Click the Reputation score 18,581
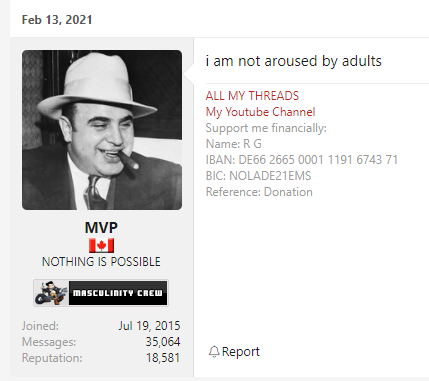429x381 pixels. (x=163, y=358)
